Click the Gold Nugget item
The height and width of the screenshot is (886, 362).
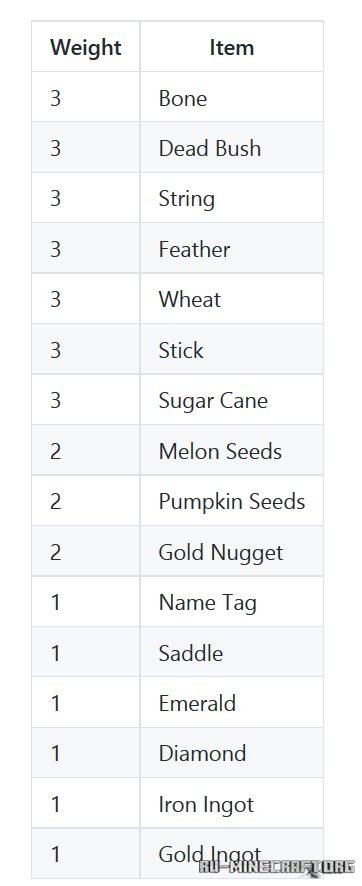click(x=221, y=553)
